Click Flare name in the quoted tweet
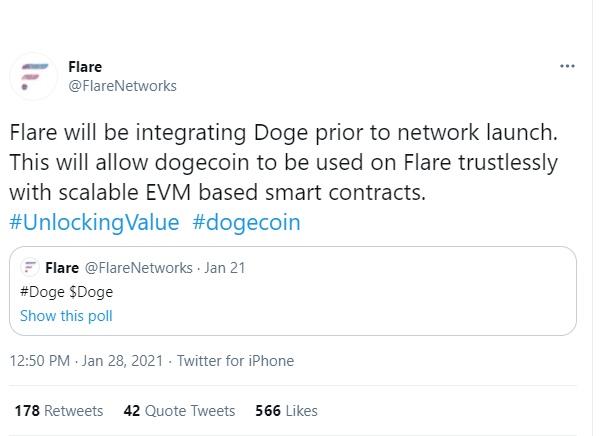The height and width of the screenshot is (436, 612). tap(62, 268)
